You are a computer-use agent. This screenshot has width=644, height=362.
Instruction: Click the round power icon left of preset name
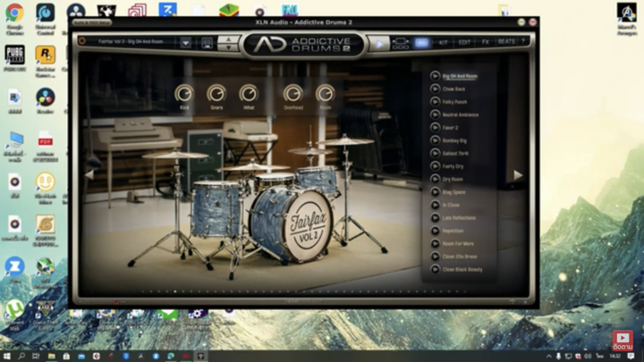(x=82, y=41)
